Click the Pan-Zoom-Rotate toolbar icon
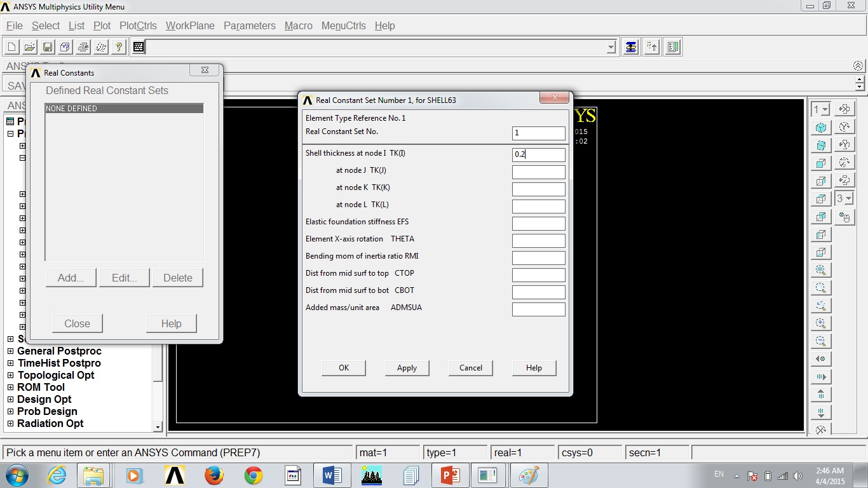 [x=65, y=47]
